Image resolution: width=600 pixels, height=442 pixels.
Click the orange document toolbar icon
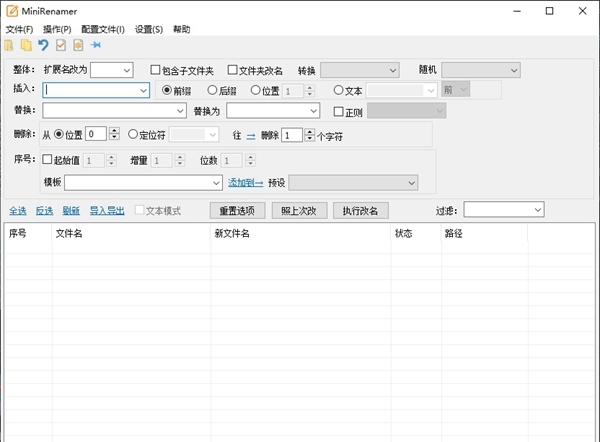tap(78, 45)
